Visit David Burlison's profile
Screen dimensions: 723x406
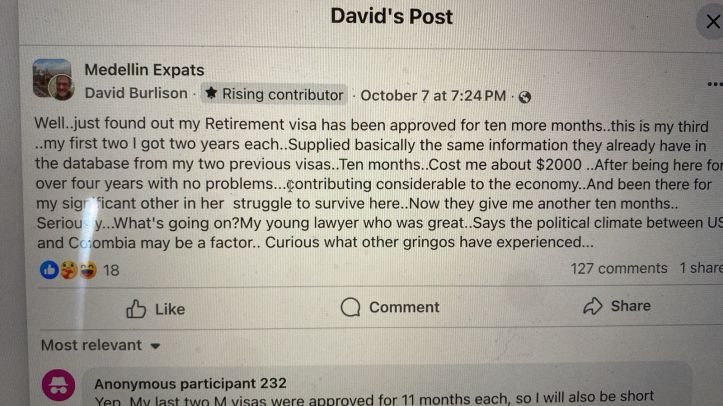pyautogui.click(x=136, y=94)
